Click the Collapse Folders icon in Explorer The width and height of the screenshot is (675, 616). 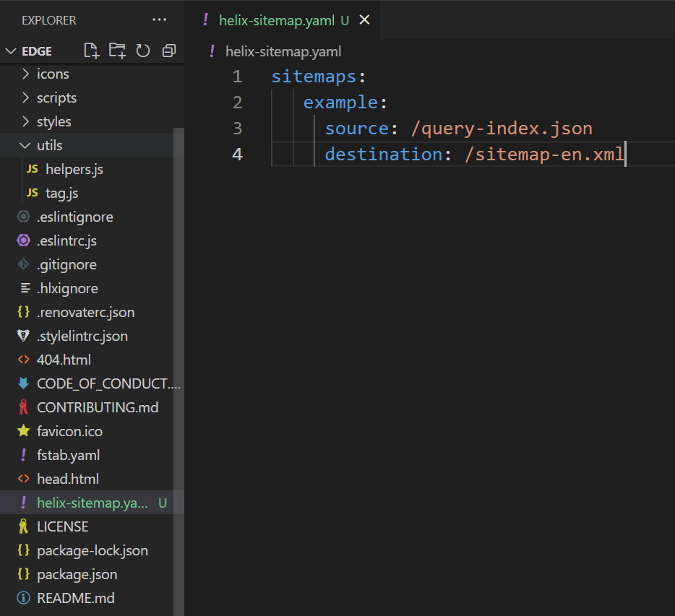[167, 51]
